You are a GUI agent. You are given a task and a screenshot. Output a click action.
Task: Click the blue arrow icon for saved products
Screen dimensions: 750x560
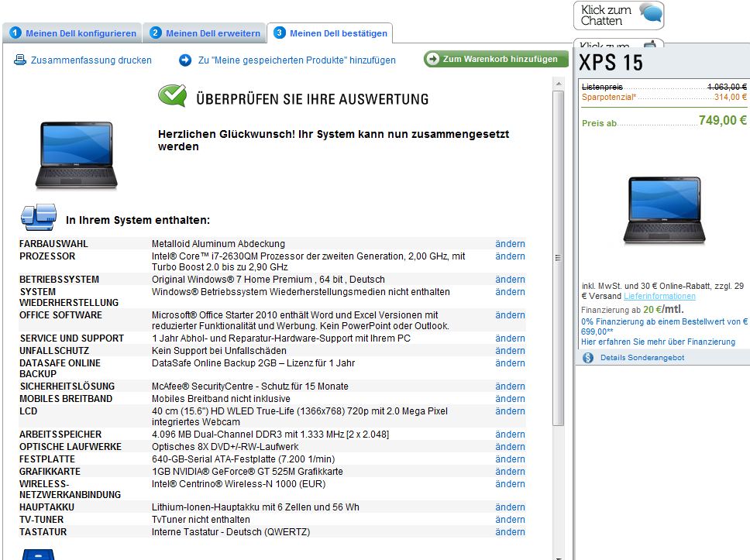pyautogui.click(x=185, y=60)
